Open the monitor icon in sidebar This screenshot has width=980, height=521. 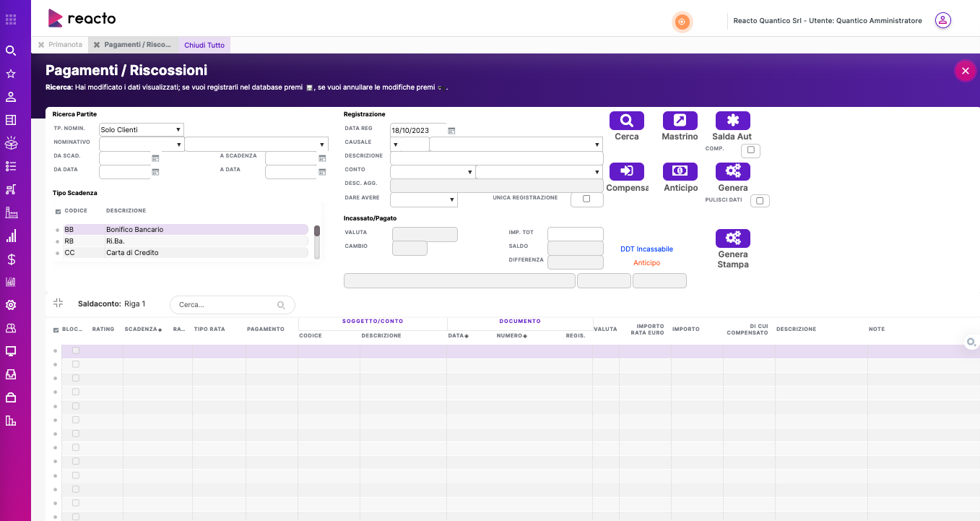pos(11,351)
